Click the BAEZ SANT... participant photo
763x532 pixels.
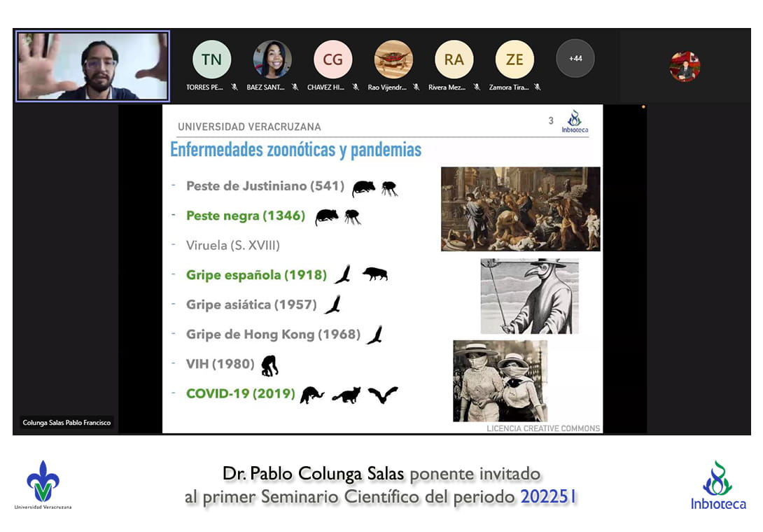tap(272, 59)
